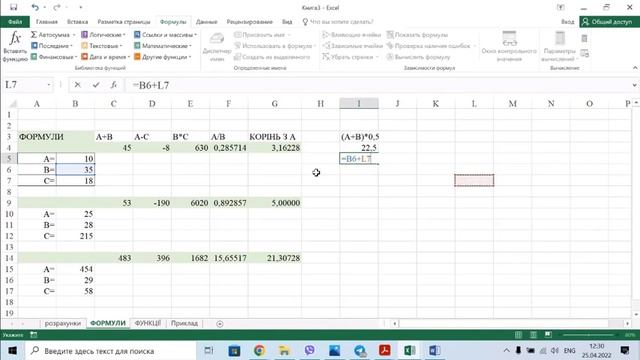Image resolution: width=640 pixels, height=360 pixels.
Task: Click the Share (Общий доступ) button
Action: (x=608, y=22)
